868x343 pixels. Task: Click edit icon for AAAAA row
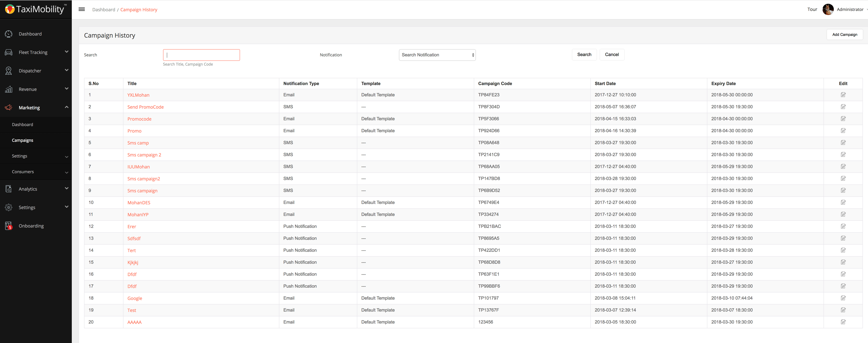coord(843,322)
